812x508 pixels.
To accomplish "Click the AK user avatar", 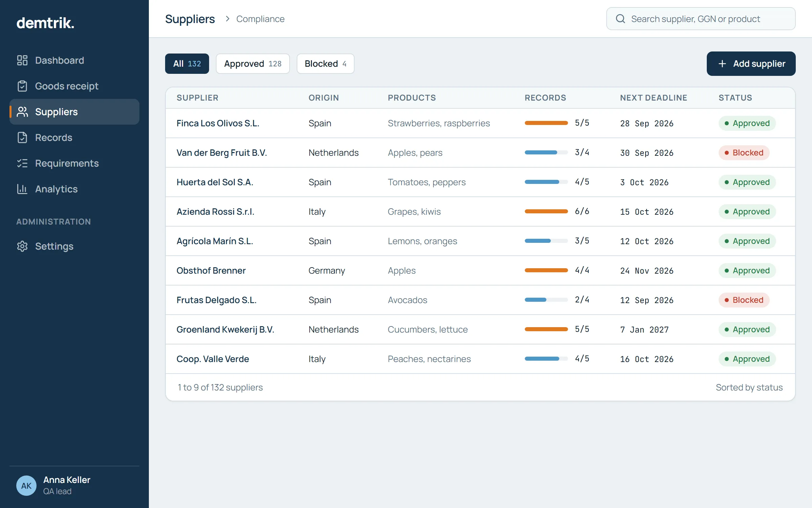I will pyautogui.click(x=26, y=486).
